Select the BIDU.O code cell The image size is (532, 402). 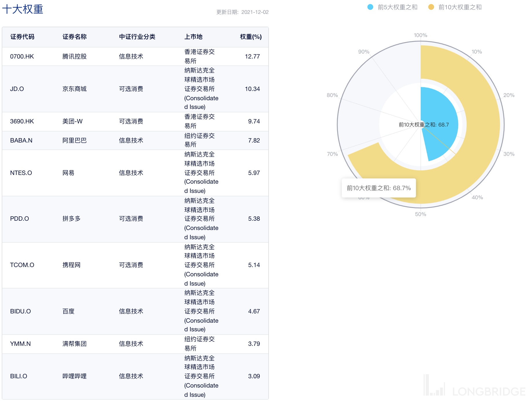click(20, 311)
